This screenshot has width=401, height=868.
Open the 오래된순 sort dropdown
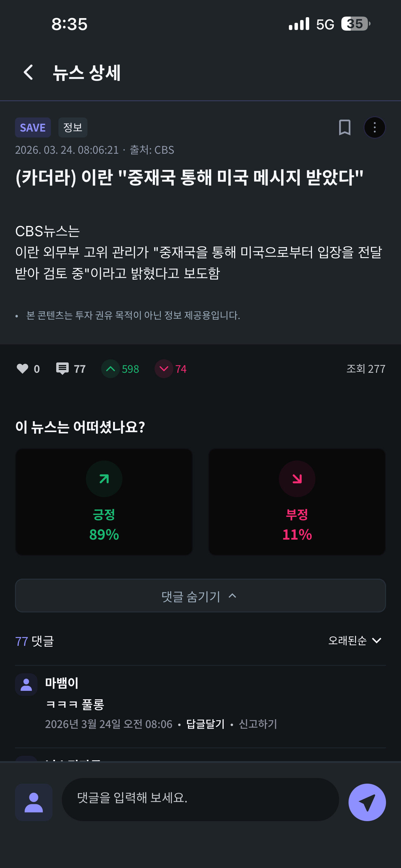tap(355, 641)
